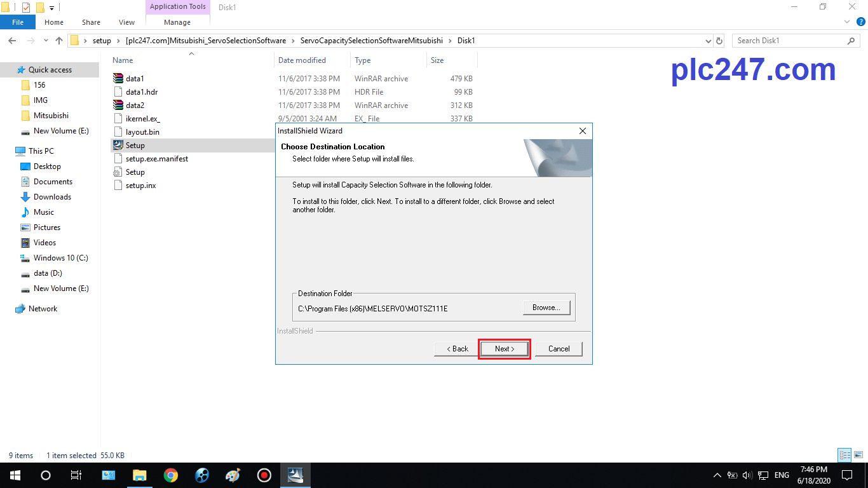The width and height of the screenshot is (868, 488).
Task: Click Browse to change destination folder
Action: (x=546, y=308)
